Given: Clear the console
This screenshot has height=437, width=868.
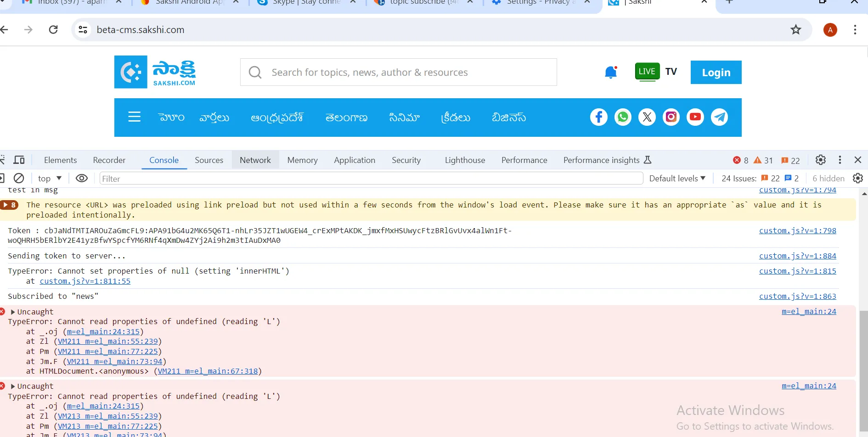Looking at the screenshot, I should pyautogui.click(x=19, y=178).
